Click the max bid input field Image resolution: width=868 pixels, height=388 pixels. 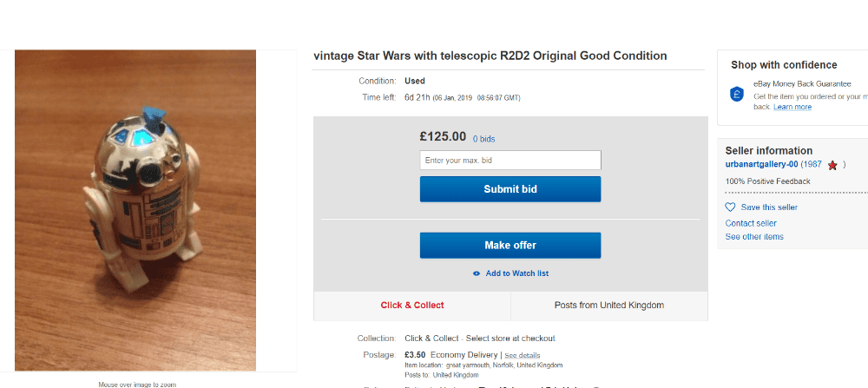click(x=510, y=161)
